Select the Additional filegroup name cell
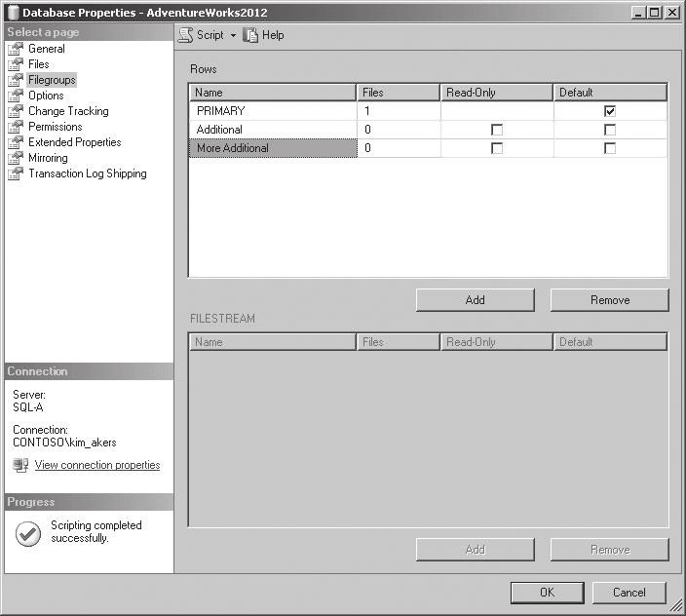The image size is (686, 616). coord(273,130)
